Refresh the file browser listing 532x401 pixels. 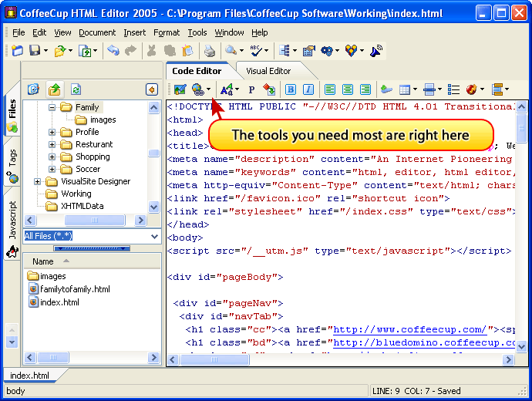point(76,89)
